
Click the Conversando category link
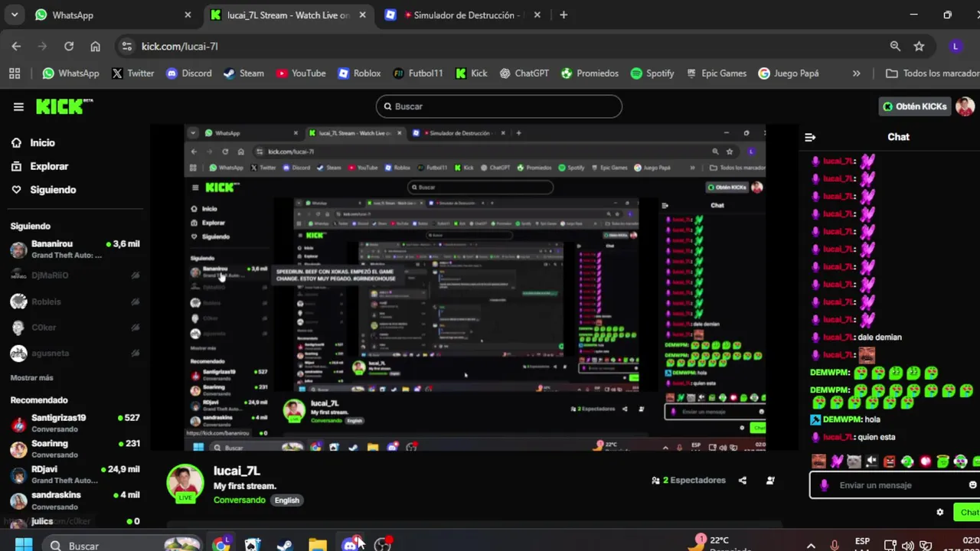[x=240, y=500]
